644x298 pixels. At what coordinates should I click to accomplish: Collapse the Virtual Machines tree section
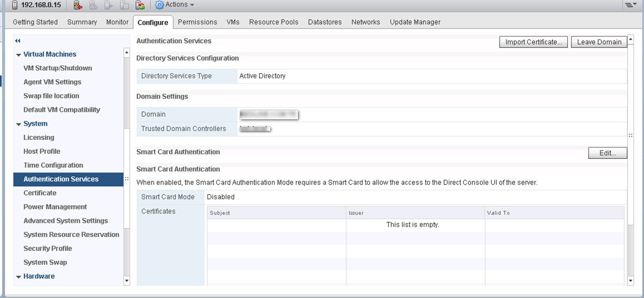click(x=19, y=55)
